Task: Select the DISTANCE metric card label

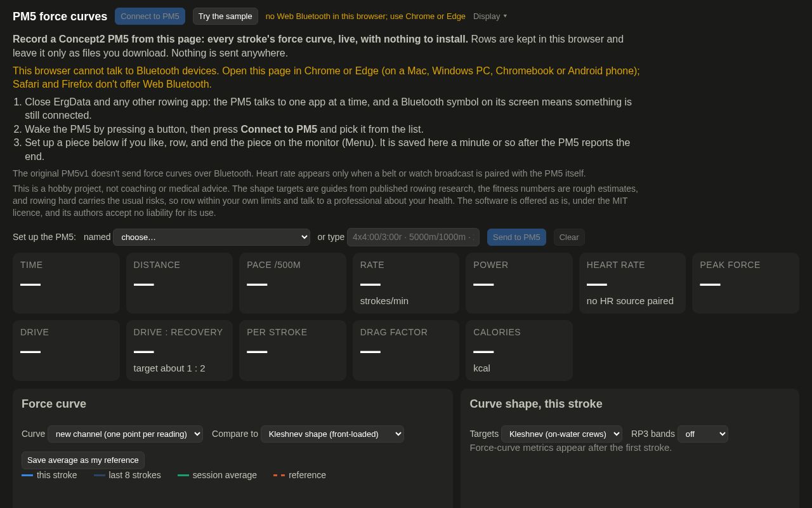Action: [157, 265]
